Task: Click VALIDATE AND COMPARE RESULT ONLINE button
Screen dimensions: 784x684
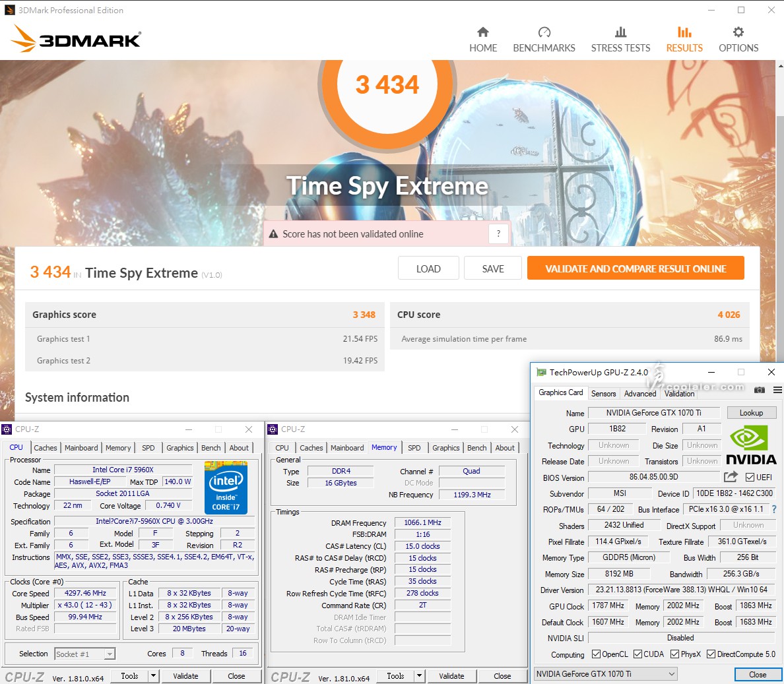Action: click(x=636, y=268)
